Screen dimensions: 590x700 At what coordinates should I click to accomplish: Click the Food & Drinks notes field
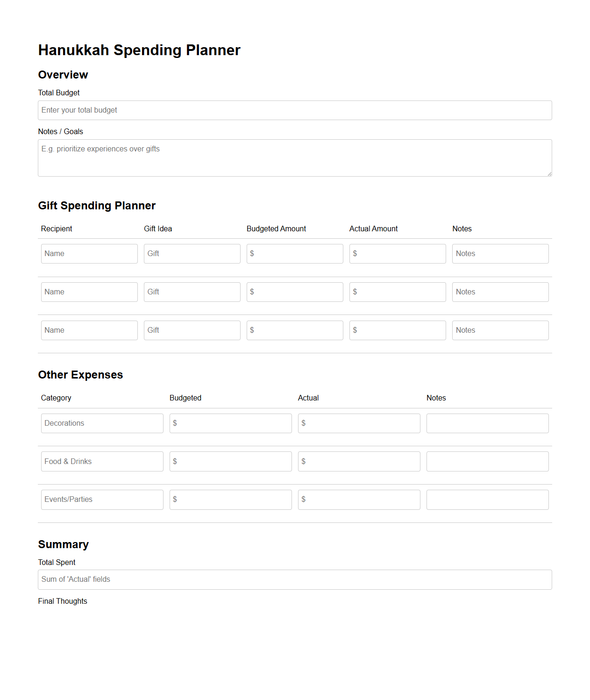click(487, 461)
